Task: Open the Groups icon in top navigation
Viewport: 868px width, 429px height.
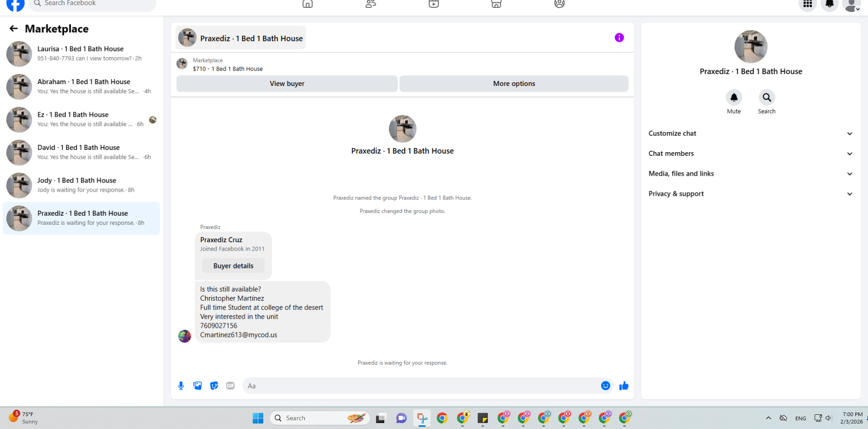Action: tap(559, 4)
